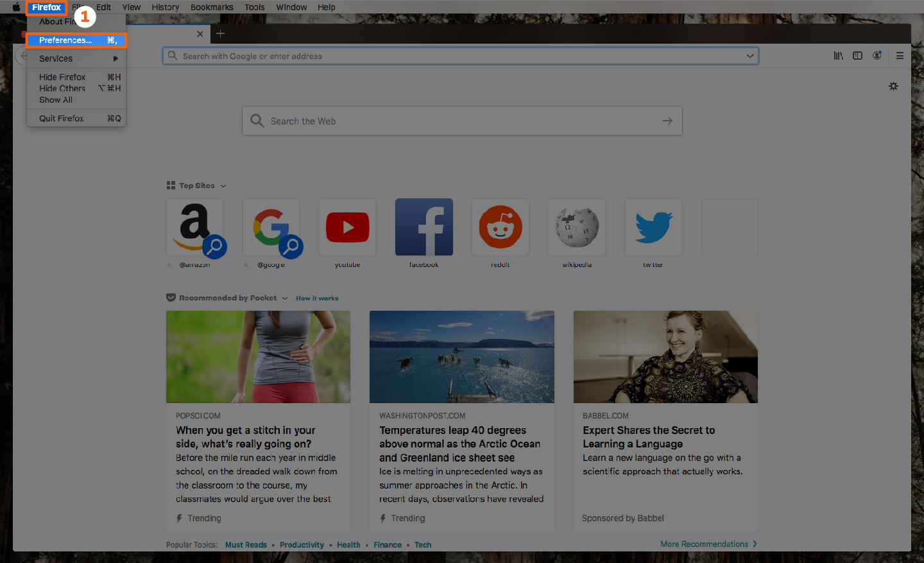Image resolution: width=924 pixels, height=563 pixels.
Task: Close the current browser tab
Action: pos(200,34)
